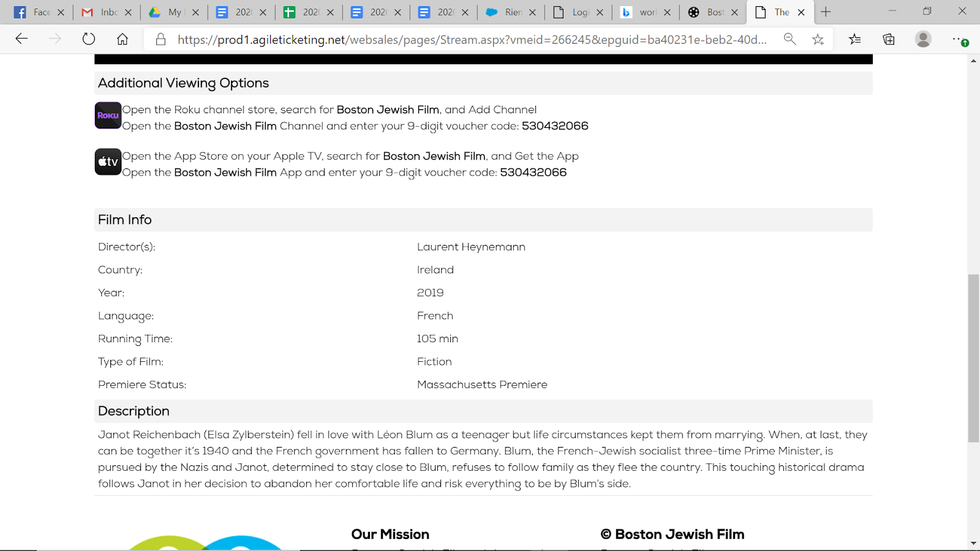
Task: Click 'Massachusetts Premiere' status value
Action: (482, 384)
